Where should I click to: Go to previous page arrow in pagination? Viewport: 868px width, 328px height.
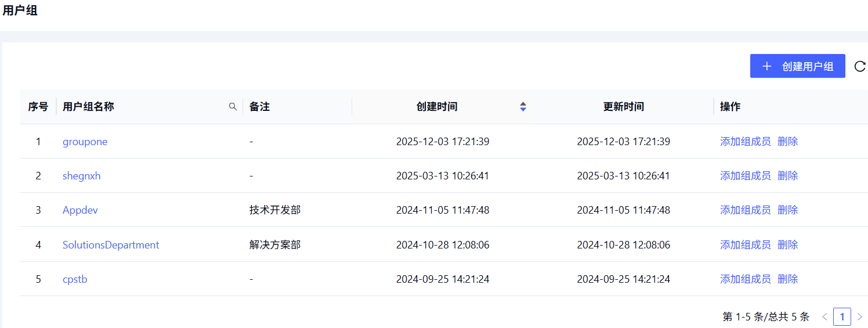(824, 317)
